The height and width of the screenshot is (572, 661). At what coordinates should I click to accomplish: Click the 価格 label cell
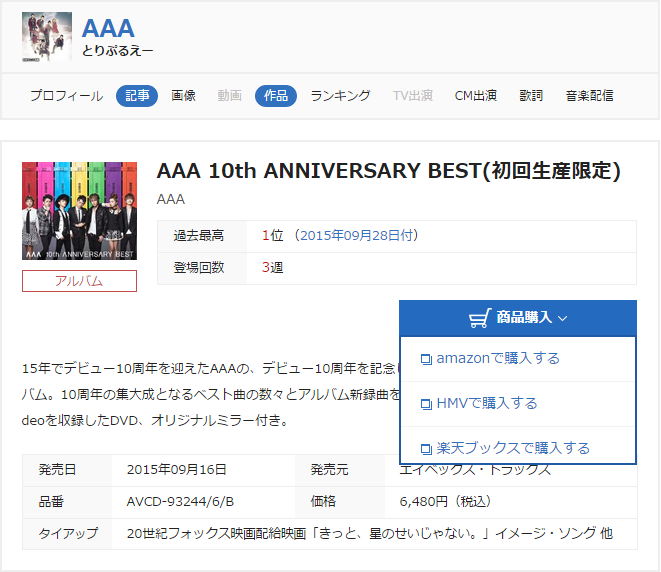coord(340,502)
